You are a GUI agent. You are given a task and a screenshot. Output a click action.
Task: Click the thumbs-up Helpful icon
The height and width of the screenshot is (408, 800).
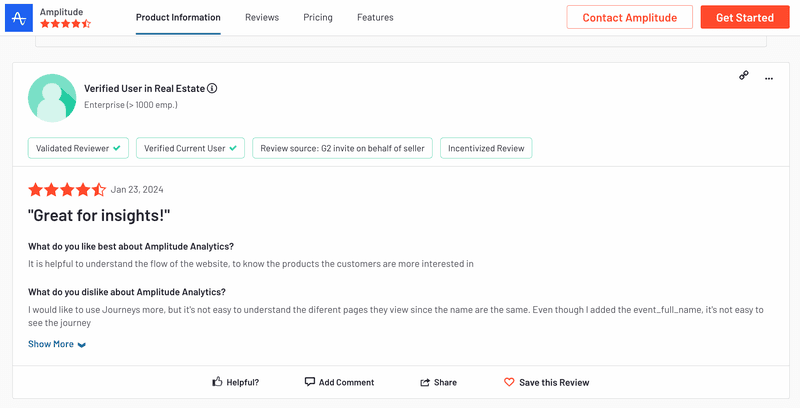tap(217, 382)
